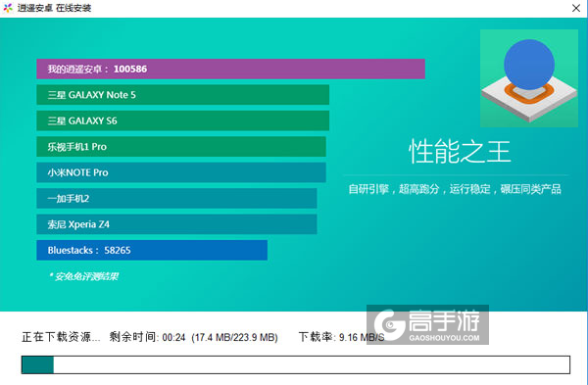The image size is (588, 385).
Task: Click the 剩余时间 00:24 value
Action: click(x=147, y=337)
